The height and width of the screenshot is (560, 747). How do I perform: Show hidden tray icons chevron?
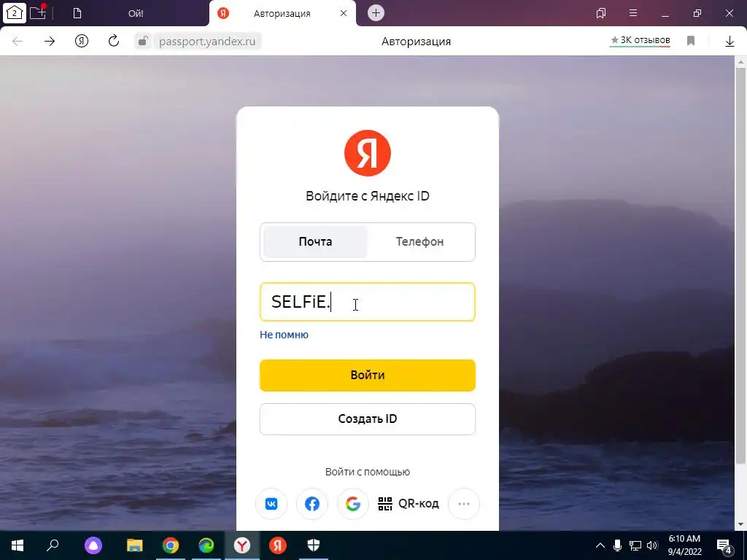point(600,545)
